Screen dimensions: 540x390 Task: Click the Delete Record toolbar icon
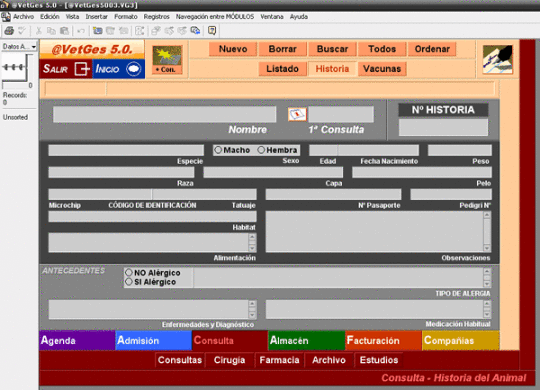pyautogui.click(x=123, y=31)
